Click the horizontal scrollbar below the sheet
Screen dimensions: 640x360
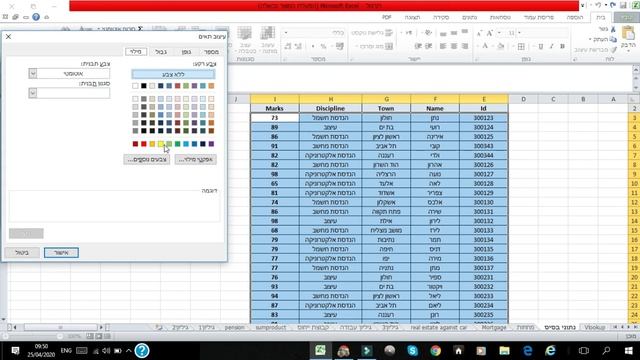tap(60, 327)
